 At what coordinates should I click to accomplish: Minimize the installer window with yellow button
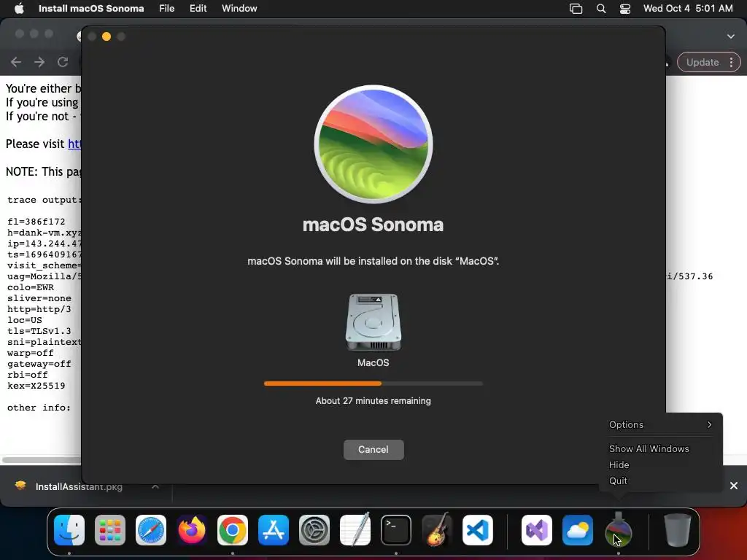coord(107,36)
